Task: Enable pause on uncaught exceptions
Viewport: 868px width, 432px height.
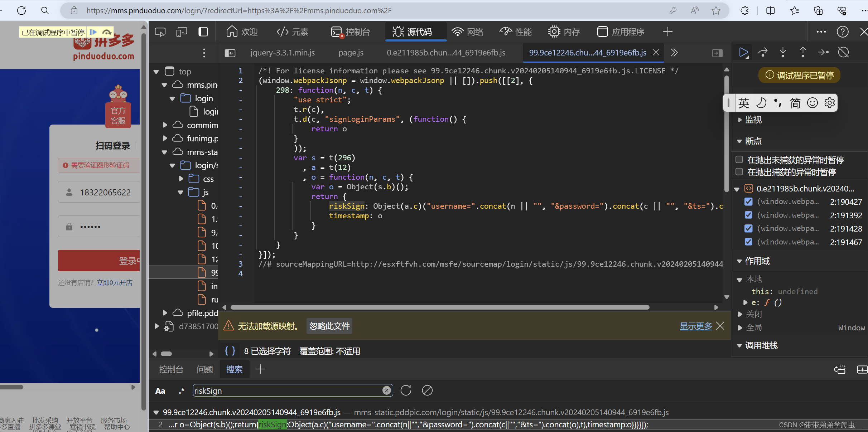Action: 740,160
